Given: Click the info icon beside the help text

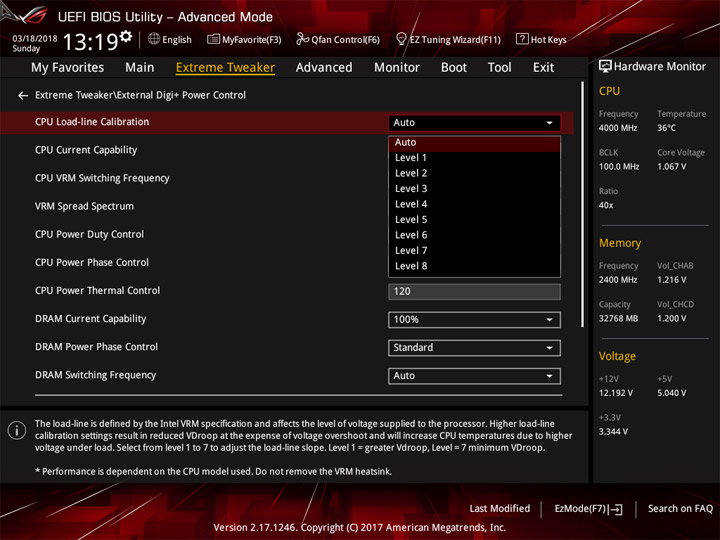Looking at the screenshot, I should coord(17,431).
